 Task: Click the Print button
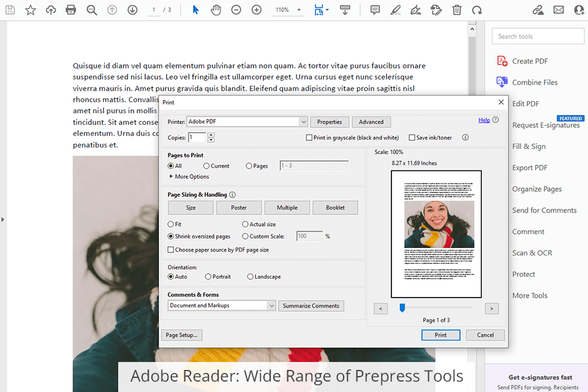click(440, 335)
